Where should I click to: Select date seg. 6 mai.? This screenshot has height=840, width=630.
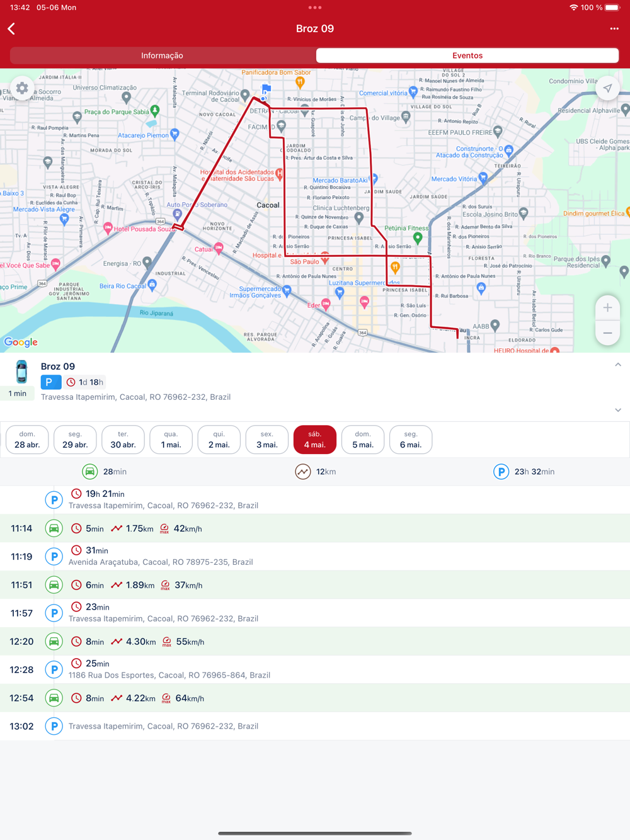point(410,440)
